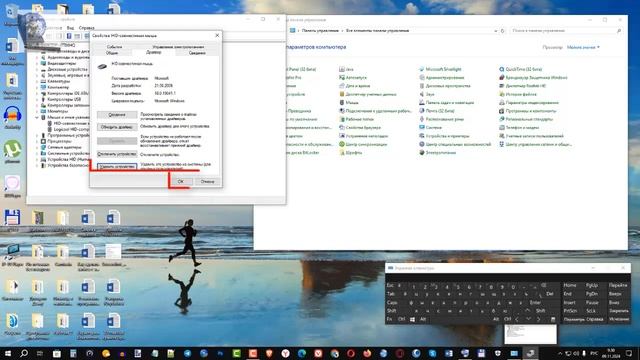Expand Мониторы node in Device Manager
The image size is (640, 360).
[37, 111]
